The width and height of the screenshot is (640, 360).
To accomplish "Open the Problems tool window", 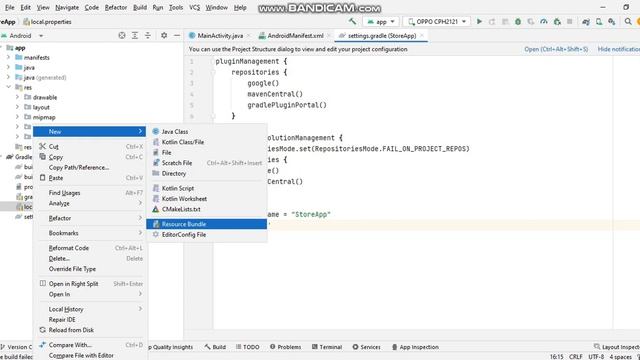I will [285, 347].
